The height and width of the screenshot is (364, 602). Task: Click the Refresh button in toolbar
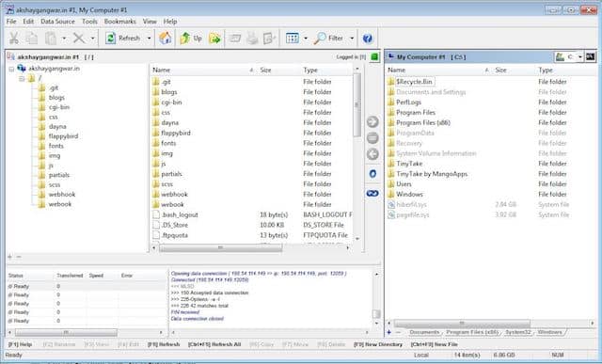click(123, 38)
